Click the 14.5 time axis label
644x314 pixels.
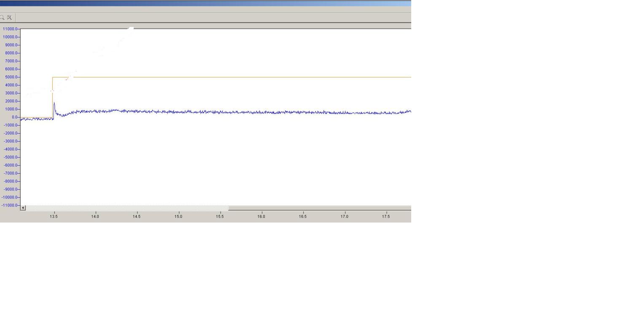tap(137, 217)
